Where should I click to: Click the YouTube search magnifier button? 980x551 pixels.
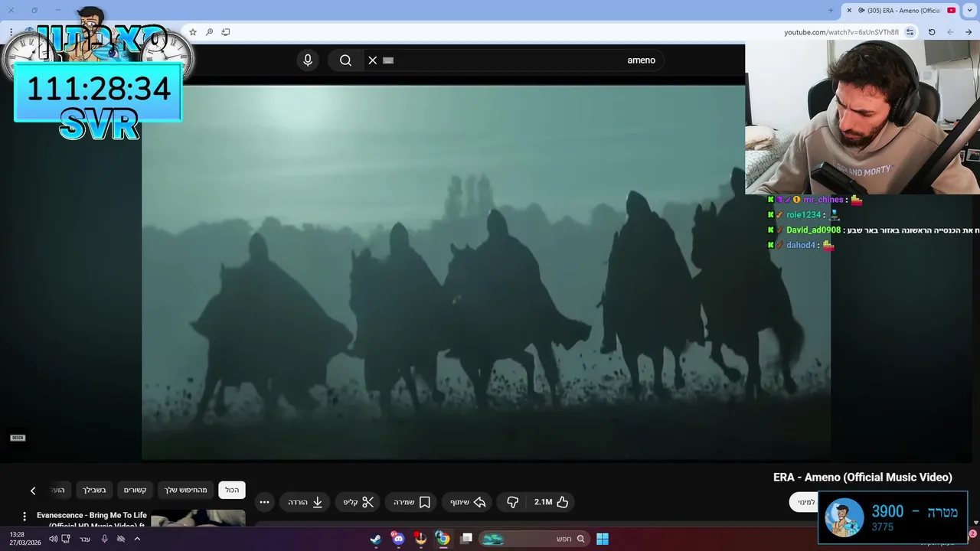(345, 60)
